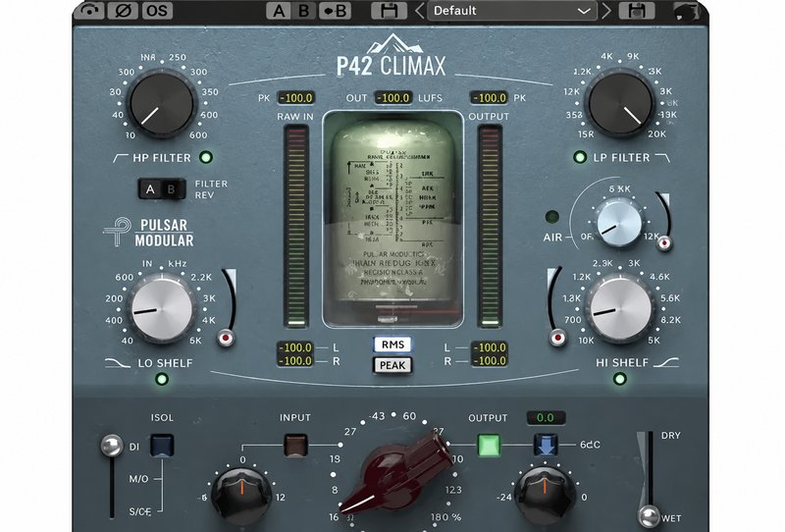Click the vacuum tube display
Image resolution: width=785 pixels, height=532 pixels.
(x=393, y=219)
